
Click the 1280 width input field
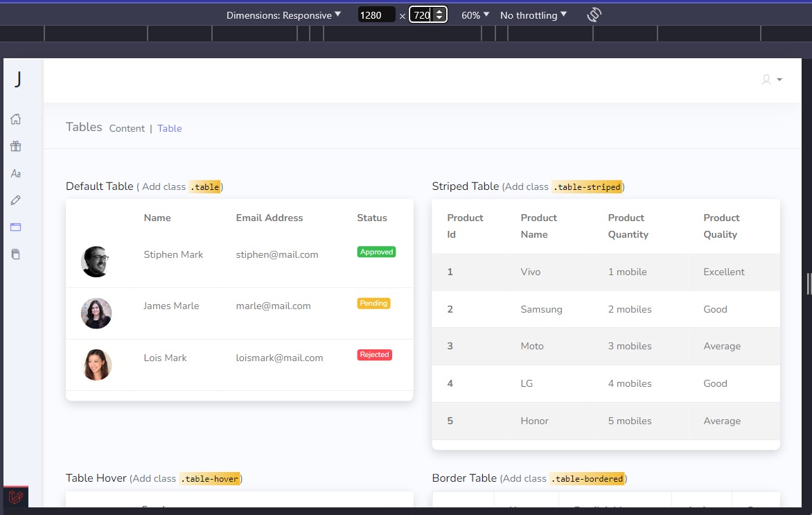pos(376,14)
